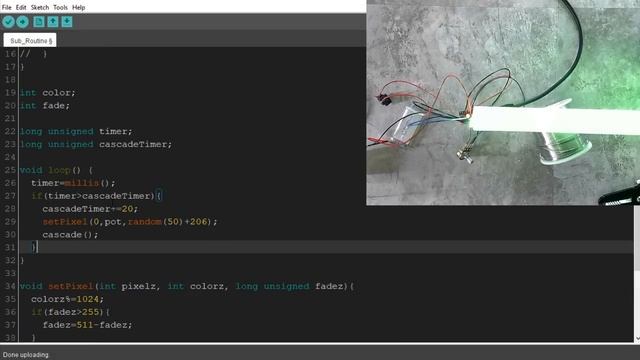Click the scrollbar down arrow

coord(637,338)
